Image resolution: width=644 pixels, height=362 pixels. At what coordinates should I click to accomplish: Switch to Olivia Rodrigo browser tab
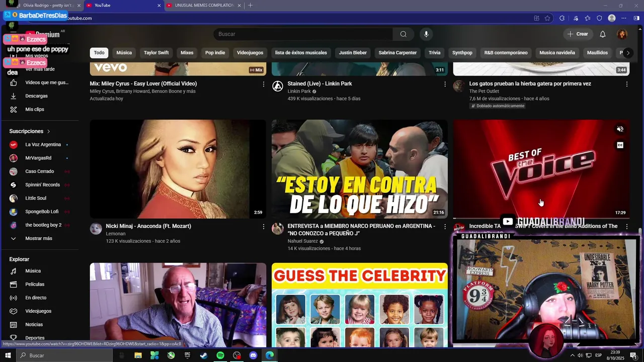pyautogui.click(x=48, y=6)
